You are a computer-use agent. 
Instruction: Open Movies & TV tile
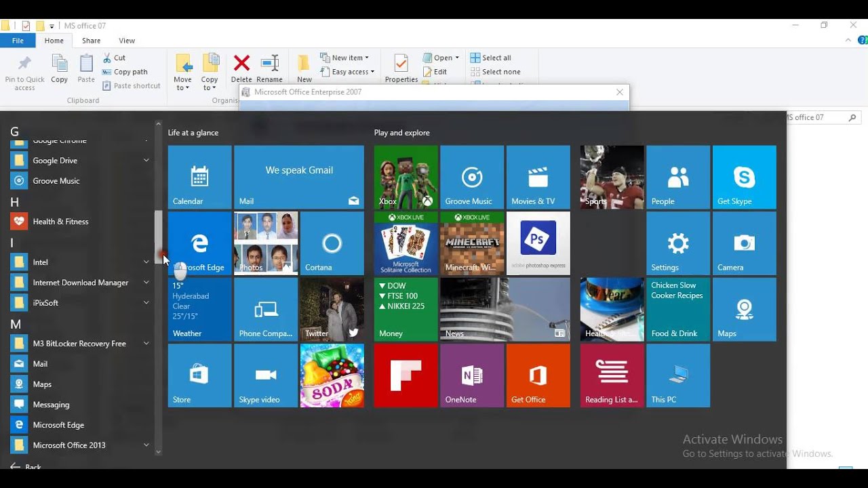[x=538, y=177]
